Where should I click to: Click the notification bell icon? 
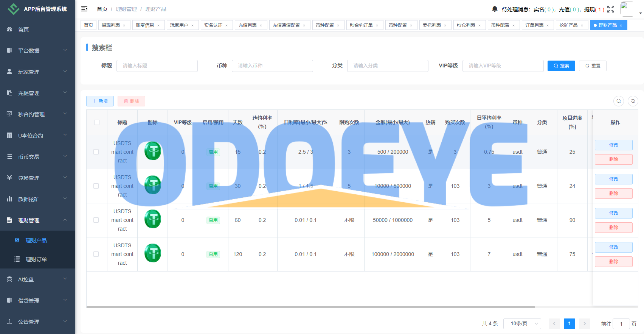pyautogui.click(x=495, y=9)
